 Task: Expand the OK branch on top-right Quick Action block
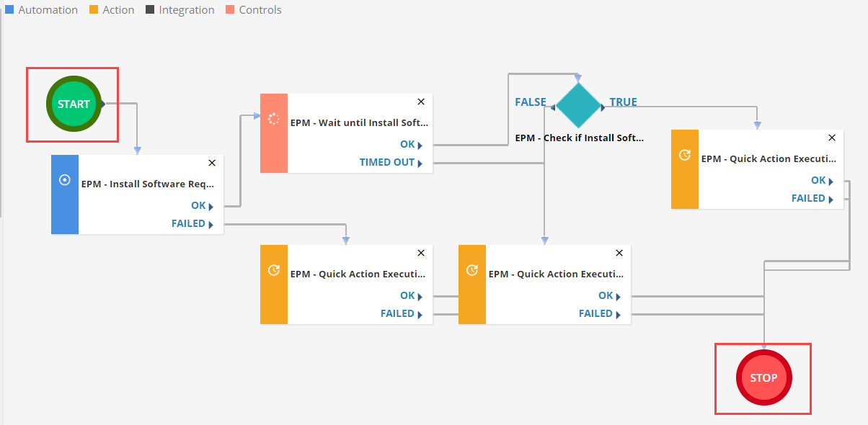(820, 180)
